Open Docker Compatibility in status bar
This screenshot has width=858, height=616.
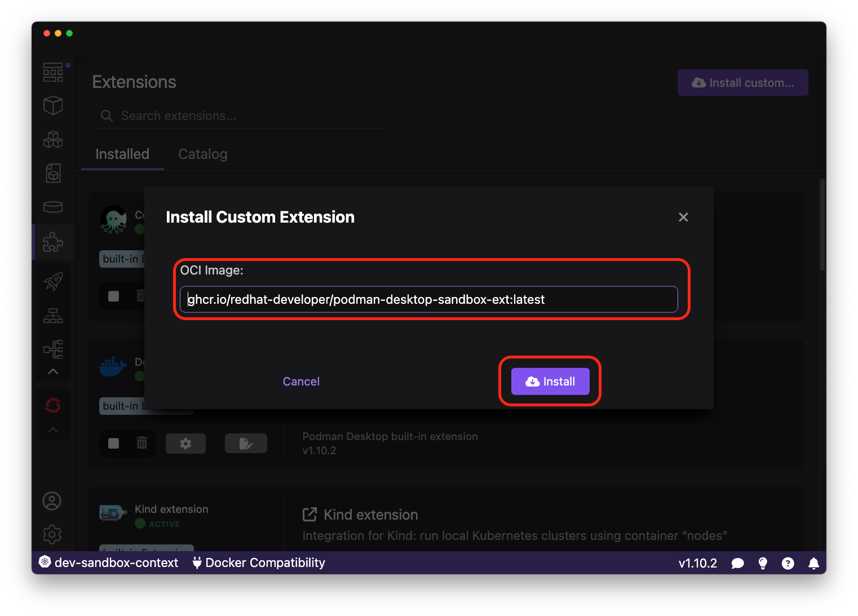(259, 562)
